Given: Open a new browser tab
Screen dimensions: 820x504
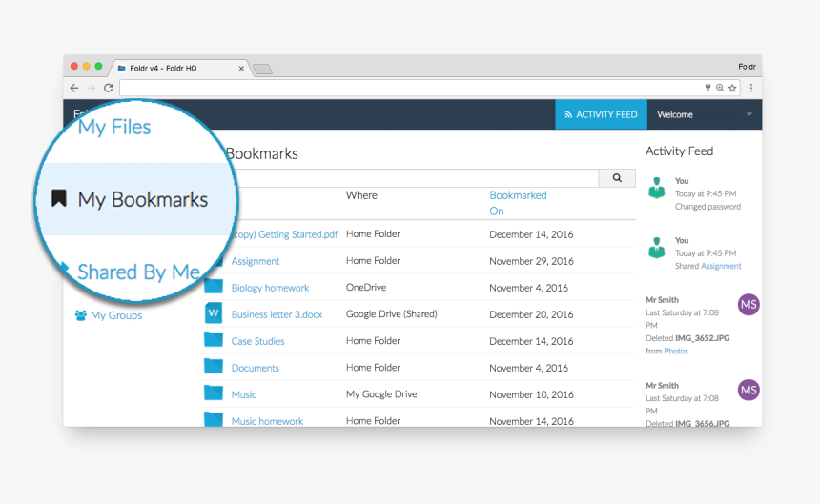Looking at the screenshot, I should [x=262, y=69].
